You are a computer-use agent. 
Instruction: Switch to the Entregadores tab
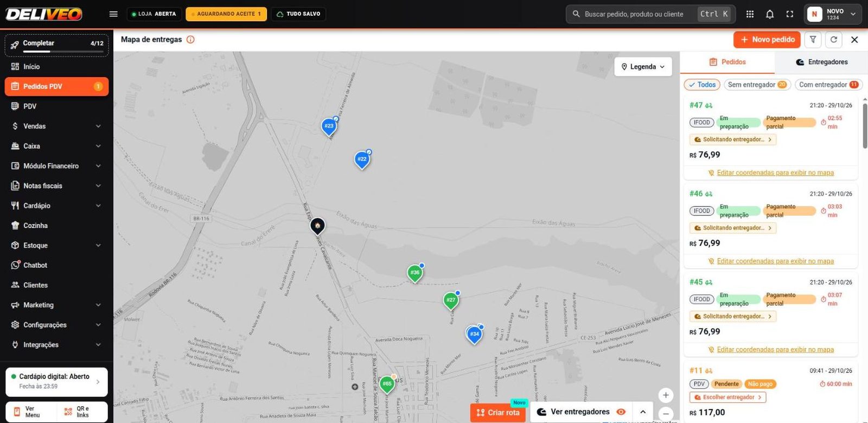click(x=821, y=62)
